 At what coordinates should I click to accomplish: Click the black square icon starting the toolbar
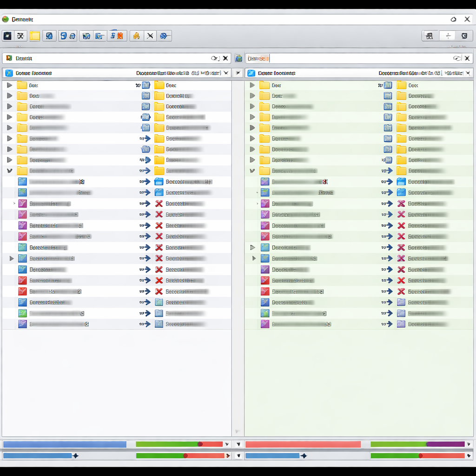(7, 36)
